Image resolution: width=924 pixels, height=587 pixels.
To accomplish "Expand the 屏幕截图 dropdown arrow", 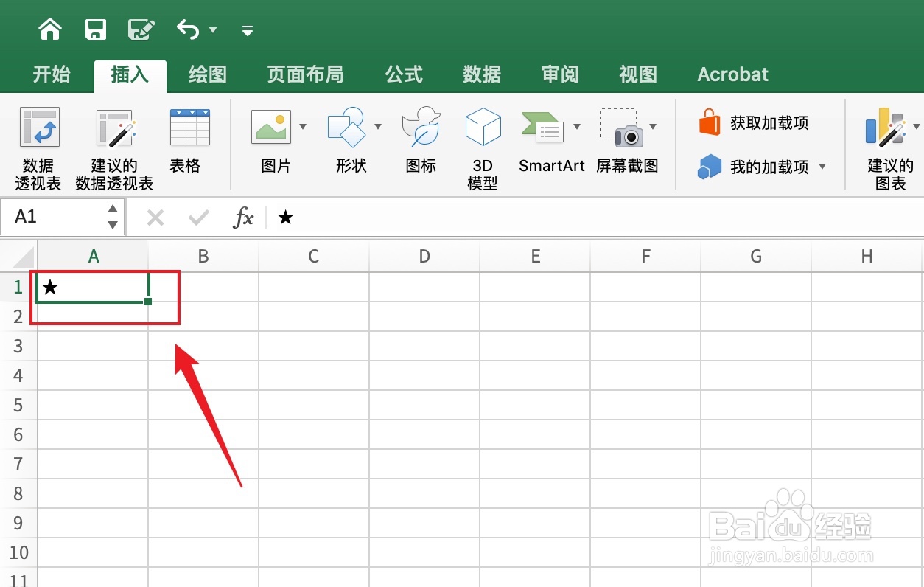I will (653, 127).
